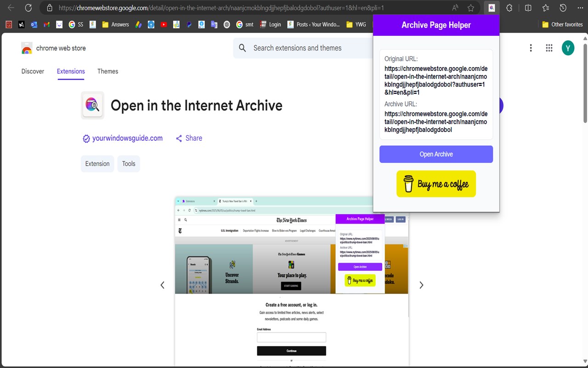This screenshot has width=588, height=368.
Task: Open the browser Settings and more menu
Action: point(581,8)
